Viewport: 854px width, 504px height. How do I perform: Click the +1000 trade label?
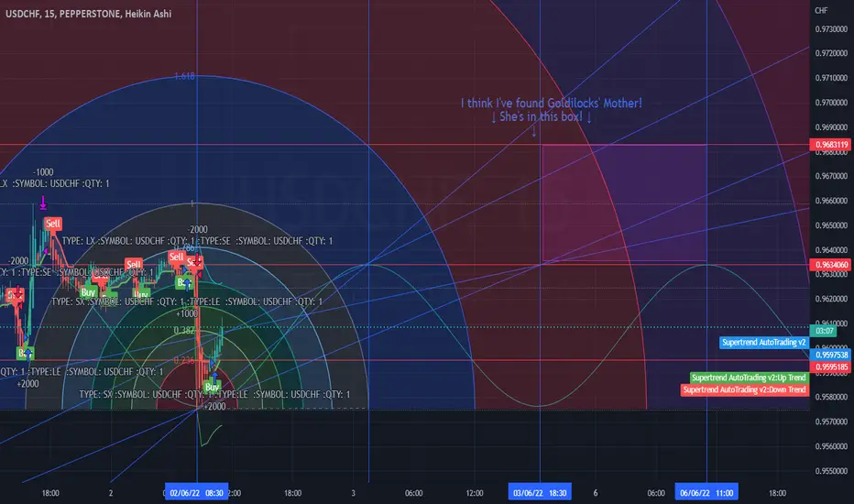187,313
